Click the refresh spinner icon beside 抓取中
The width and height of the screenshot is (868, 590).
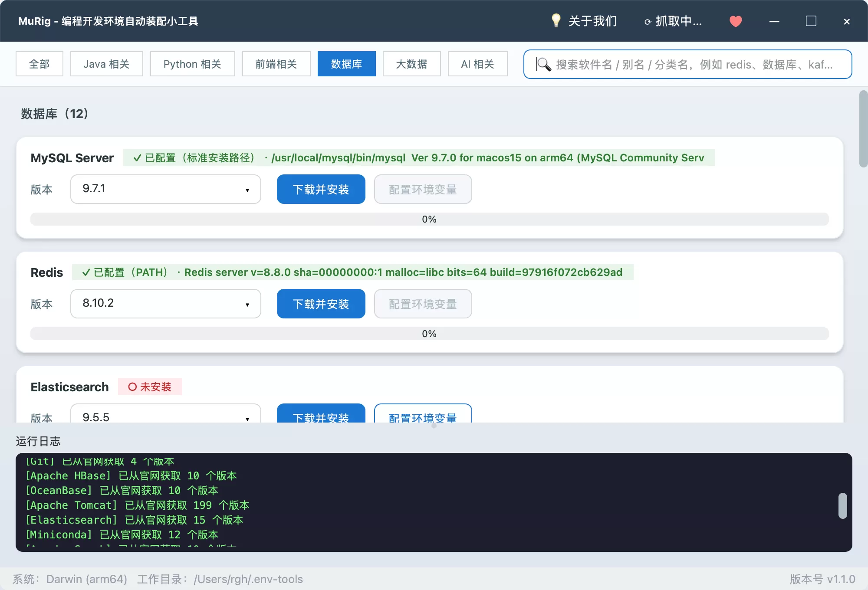[648, 22]
